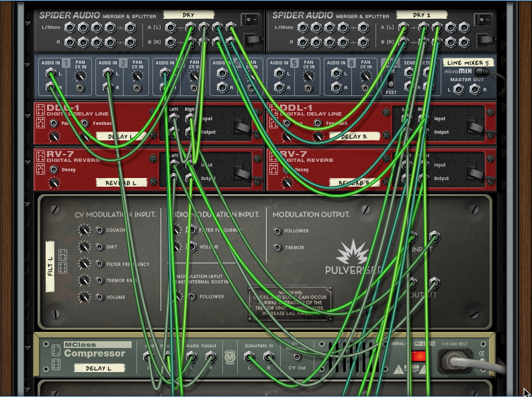
Task: Fold the Line Mixer 5 device
Action: (28, 64)
